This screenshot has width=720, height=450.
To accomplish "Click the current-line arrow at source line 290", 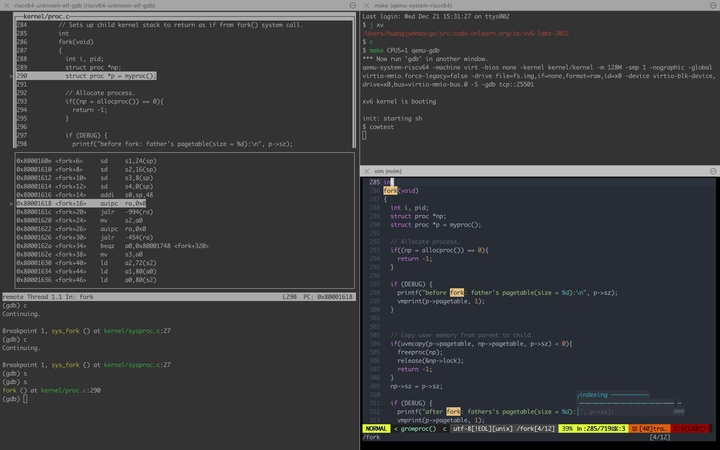I will click(x=11, y=76).
